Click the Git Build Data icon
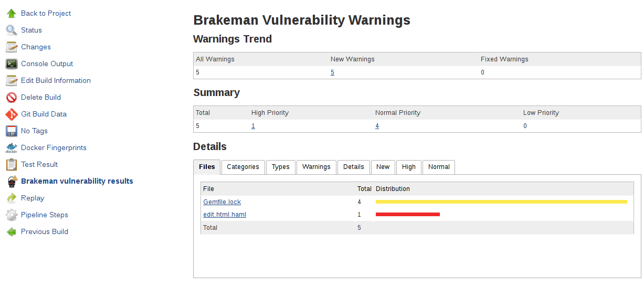This screenshot has height=286, width=644. [x=12, y=114]
